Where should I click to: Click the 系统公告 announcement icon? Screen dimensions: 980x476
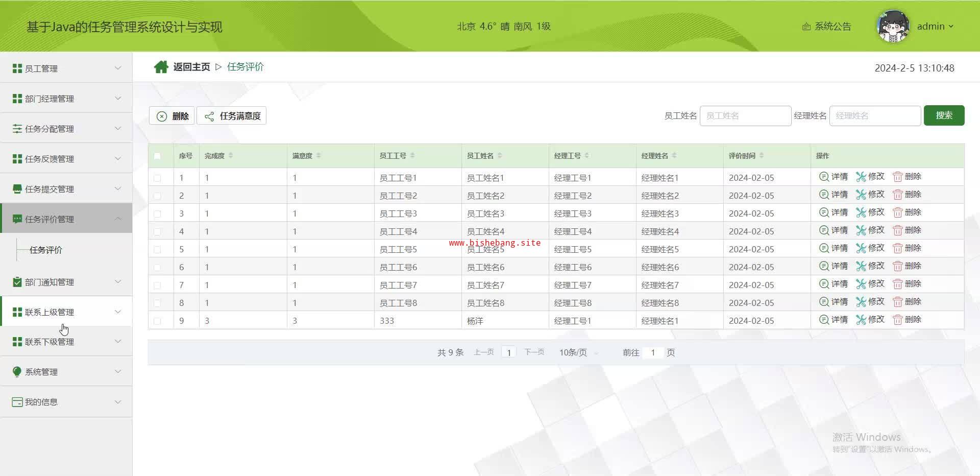click(806, 27)
